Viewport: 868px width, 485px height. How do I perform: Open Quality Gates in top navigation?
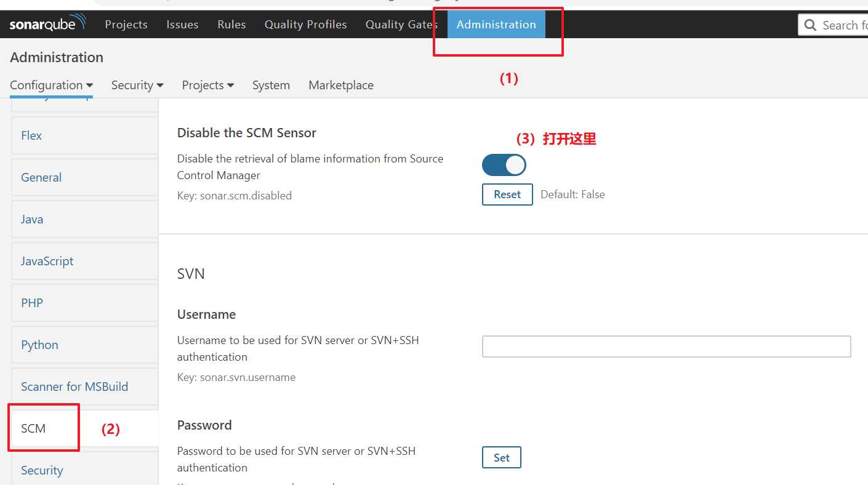pos(401,25)
